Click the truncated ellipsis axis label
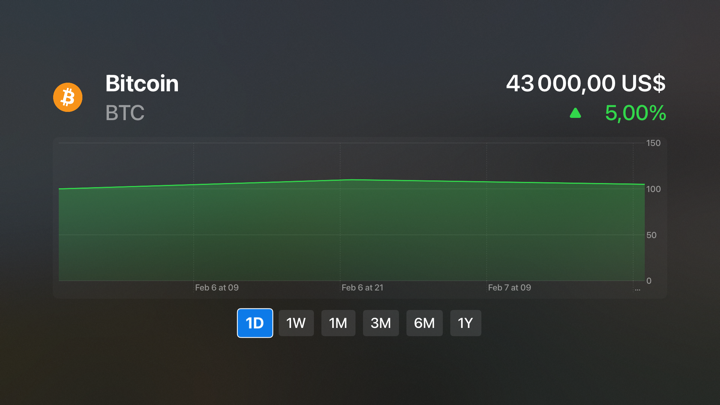Image resolution: width=720 pixels, height=405 pixels. 637,289
